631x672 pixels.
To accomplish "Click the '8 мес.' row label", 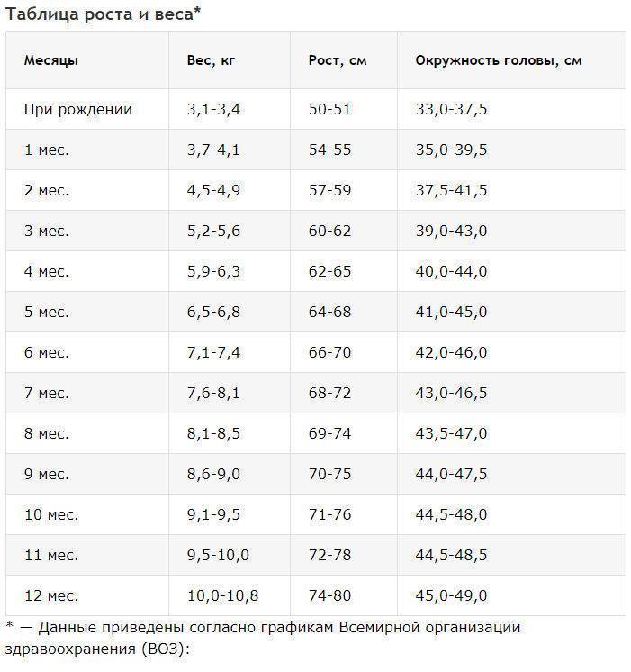I will tap(46, 433).
